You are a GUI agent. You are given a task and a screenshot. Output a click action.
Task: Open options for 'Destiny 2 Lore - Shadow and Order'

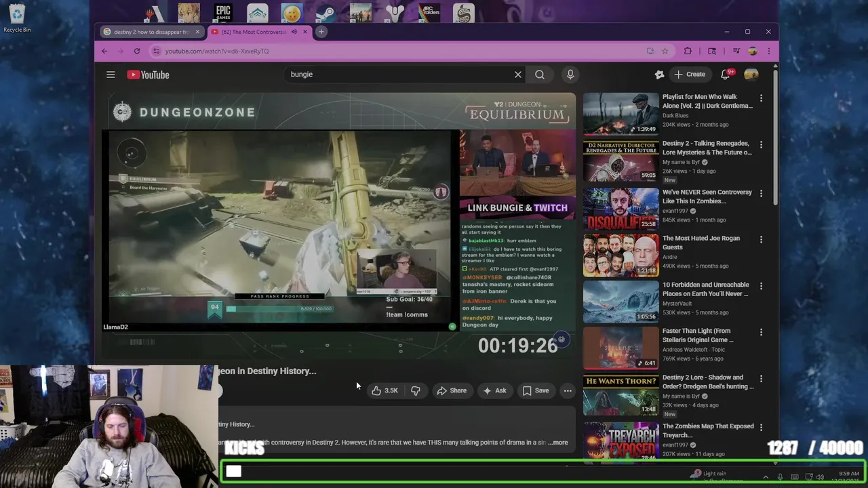point(761,379)
